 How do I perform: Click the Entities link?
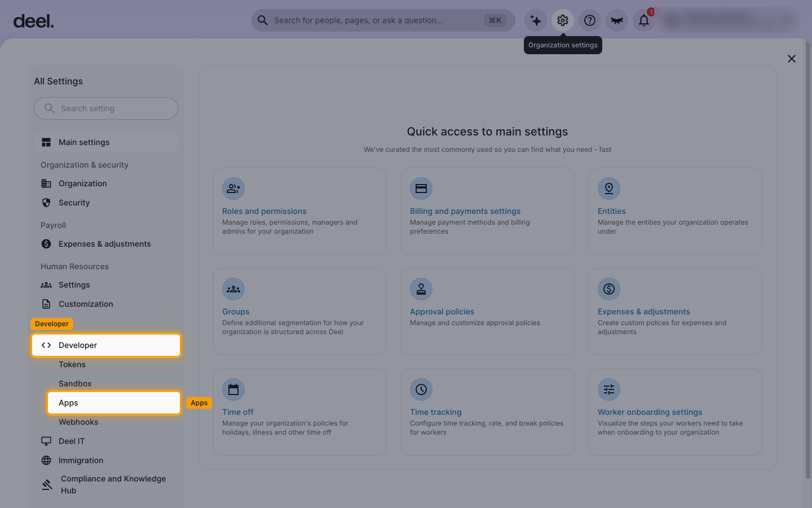click(x=612, y=211)
